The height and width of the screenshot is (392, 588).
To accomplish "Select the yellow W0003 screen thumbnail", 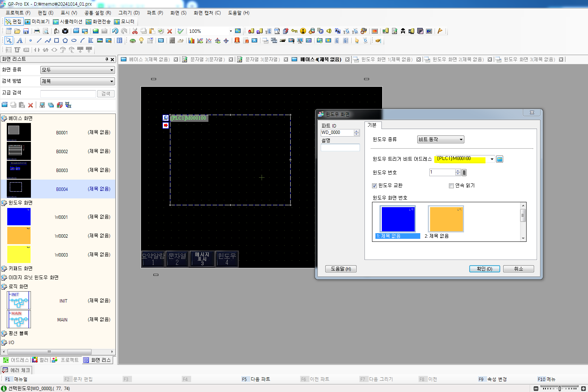I will 19,254.
